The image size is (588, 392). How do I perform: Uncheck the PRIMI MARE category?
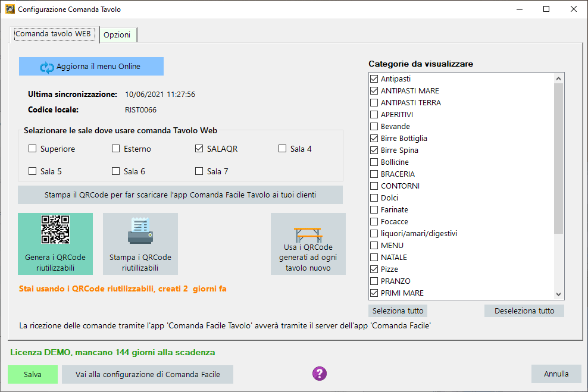pyautogui.click(x=374, y=293)
